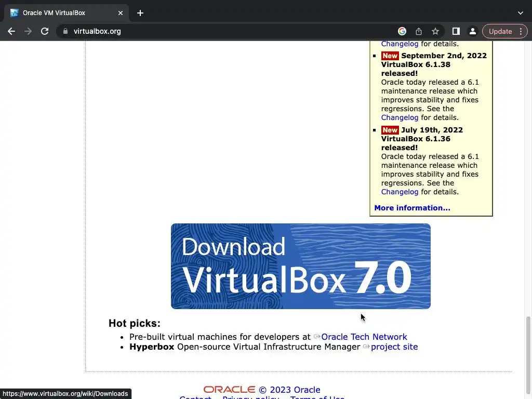532x399 pixels.
Task: Click 'July 19th, 2022' news date
Action: [432, 130]
